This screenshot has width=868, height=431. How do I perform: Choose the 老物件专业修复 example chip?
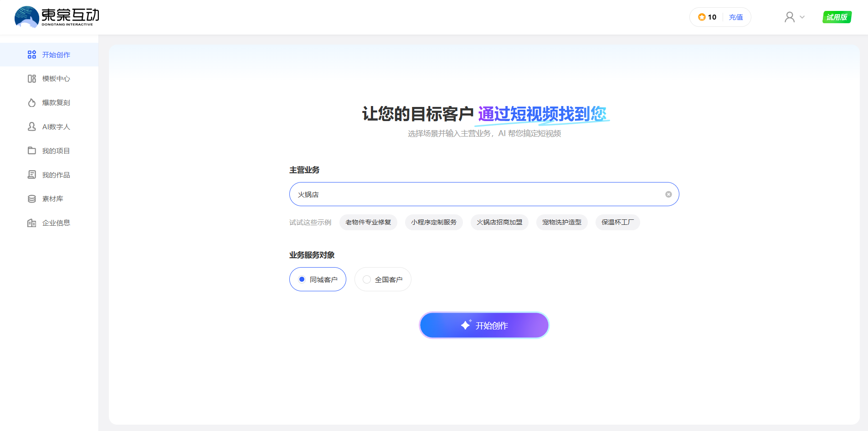[368, 222]
